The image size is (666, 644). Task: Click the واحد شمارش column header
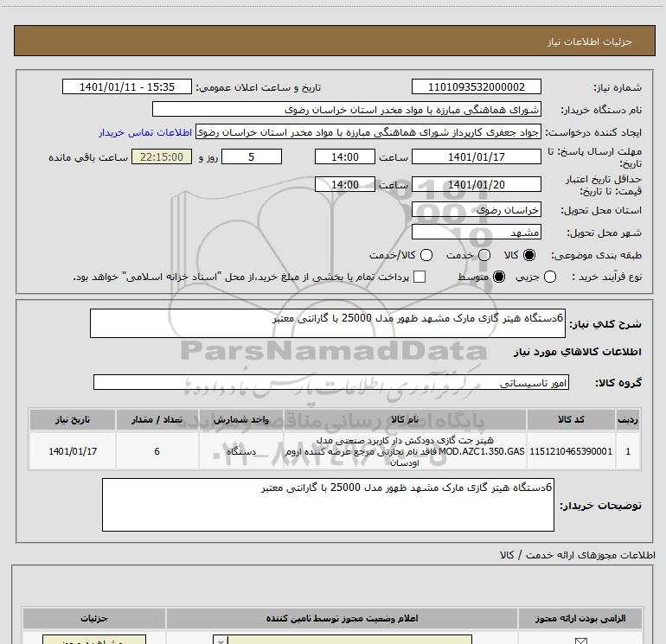[x=240, y=419]
